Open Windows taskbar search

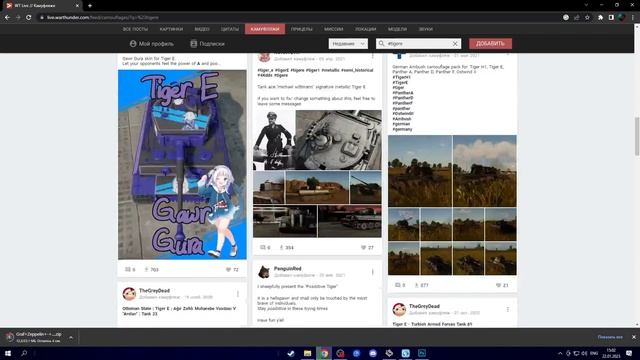24,353
